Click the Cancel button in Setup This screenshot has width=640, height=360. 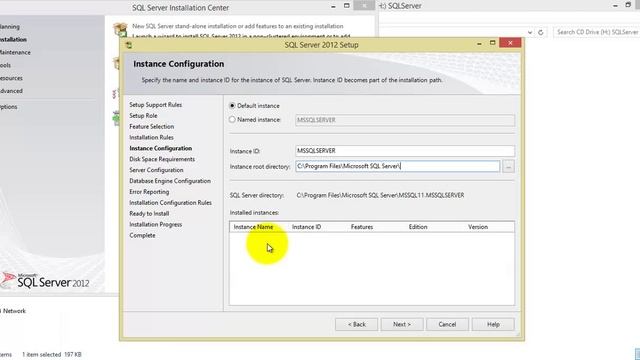[x=447, y=324]
